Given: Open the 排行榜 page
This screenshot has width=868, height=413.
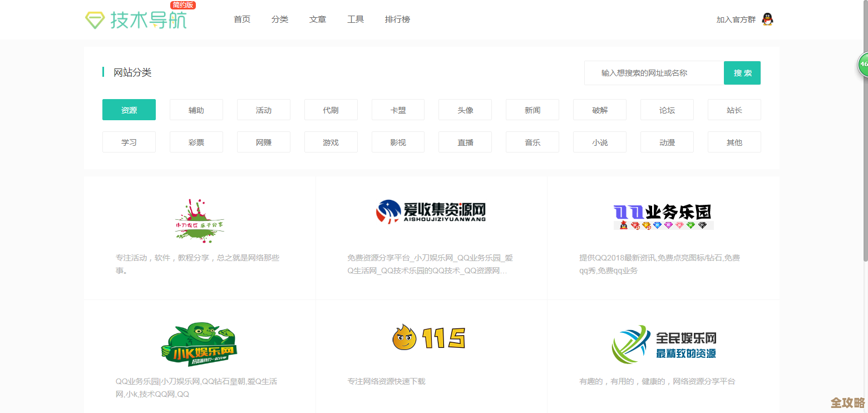Looking at the screenshot, I should pos(397,19).
